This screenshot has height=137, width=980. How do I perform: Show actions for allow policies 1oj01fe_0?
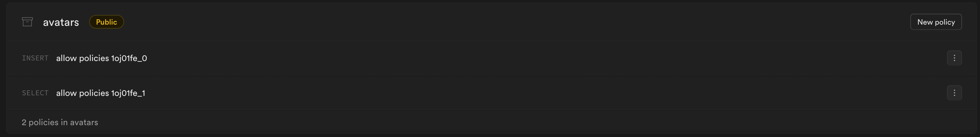click(954, 58)
